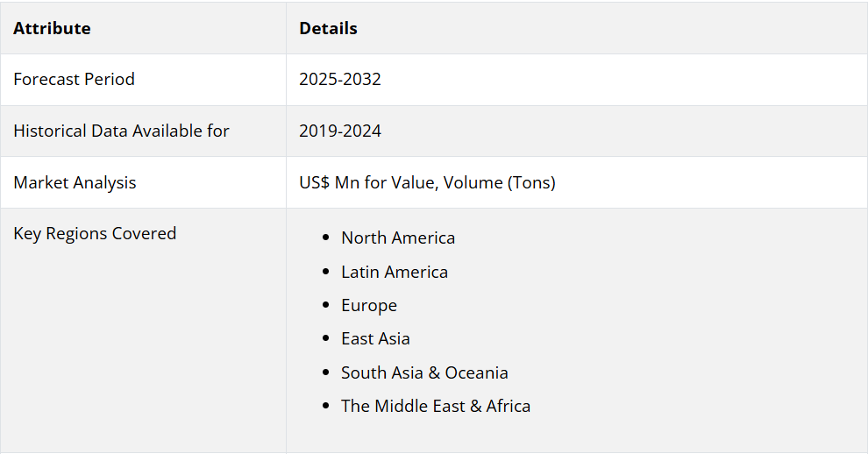Select Key Regions Covered label

click(95, 234)
